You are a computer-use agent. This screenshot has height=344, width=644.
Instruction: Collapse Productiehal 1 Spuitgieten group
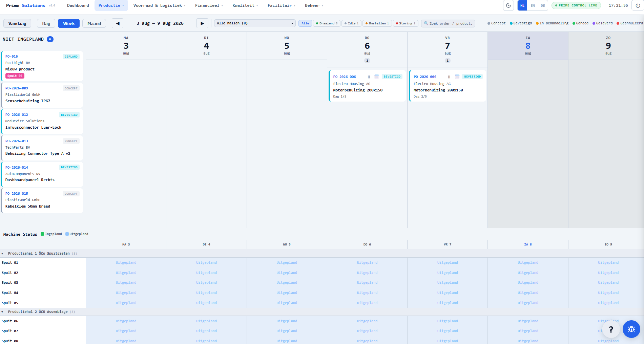pyautogui.click(x=2, y=254)
